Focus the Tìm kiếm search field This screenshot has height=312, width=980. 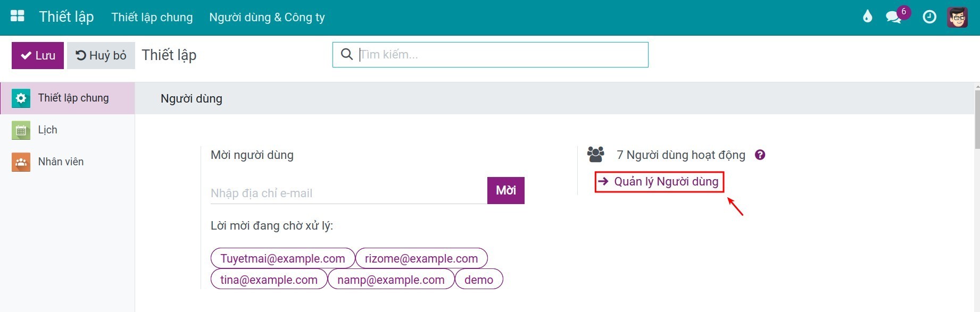coord(491,55)
